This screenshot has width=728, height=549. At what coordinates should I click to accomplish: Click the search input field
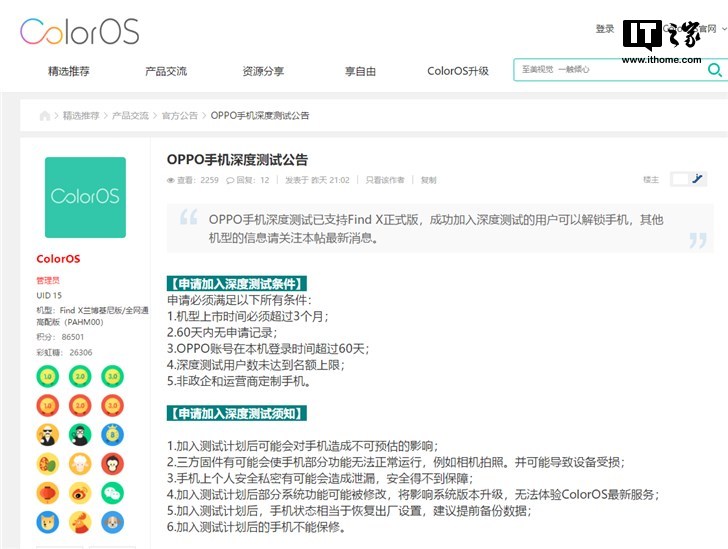(610, 70)
